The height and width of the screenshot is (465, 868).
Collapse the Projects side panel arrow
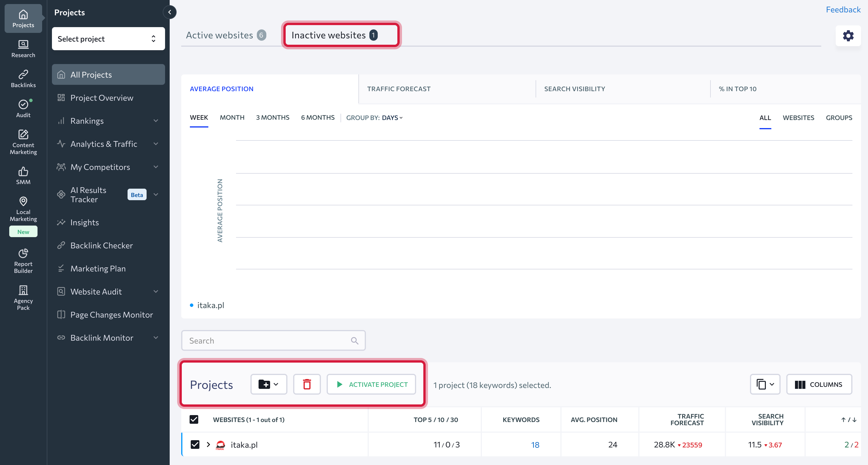(x=169, y=12)
